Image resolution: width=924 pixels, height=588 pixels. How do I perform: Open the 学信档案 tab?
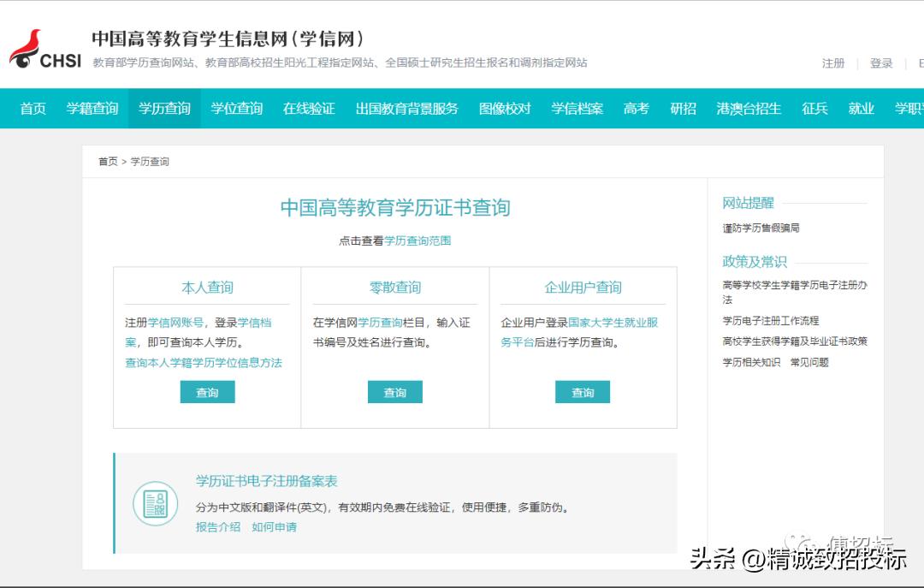point(577,110)
